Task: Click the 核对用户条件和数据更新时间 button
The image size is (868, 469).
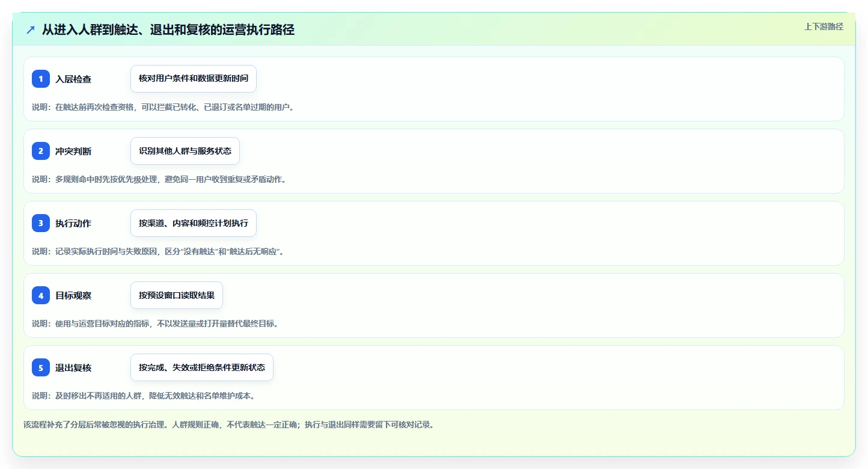Action: coord(194,79)
